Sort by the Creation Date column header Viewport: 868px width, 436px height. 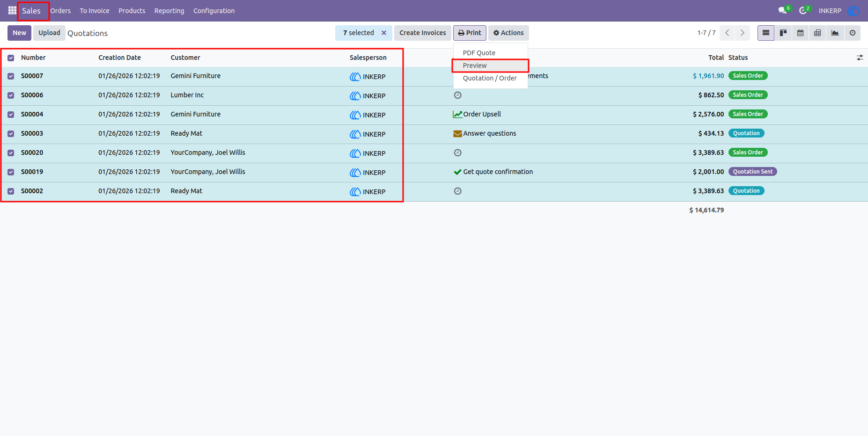point(119,58)
